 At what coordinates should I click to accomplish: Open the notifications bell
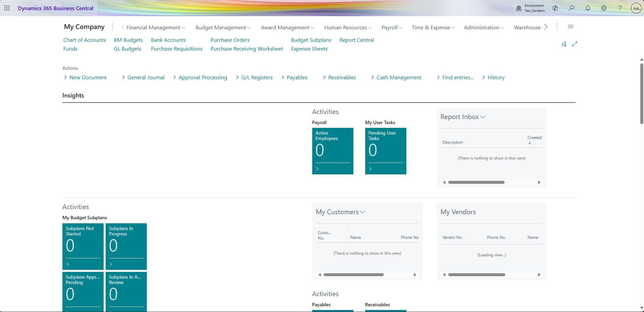[588, 8]
